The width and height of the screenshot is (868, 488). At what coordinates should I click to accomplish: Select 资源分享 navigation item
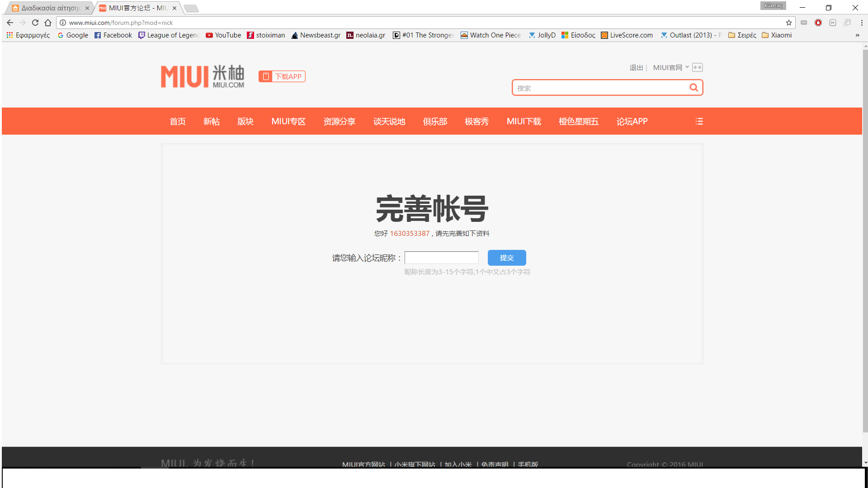[339, 122]
